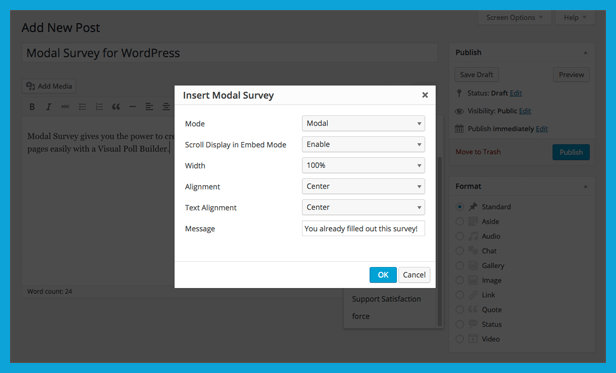
Task: Close the Insert Modal Survey dialog
Action: [425, 95]
